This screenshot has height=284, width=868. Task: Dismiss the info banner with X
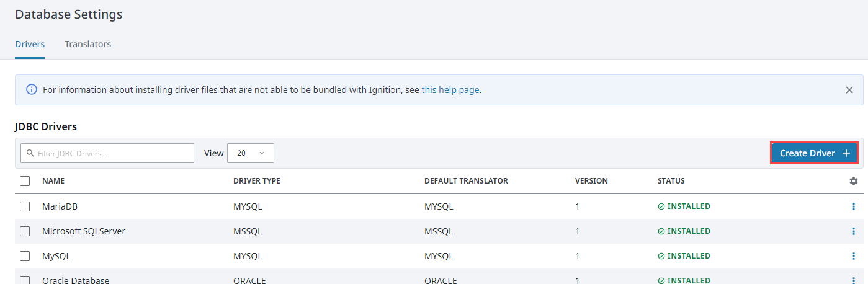pos(849,90)
